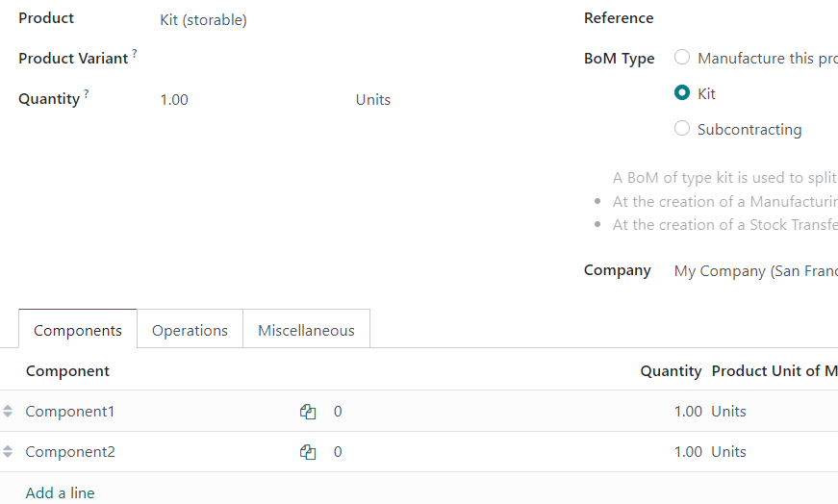Click Add a line link

[60, 492]
